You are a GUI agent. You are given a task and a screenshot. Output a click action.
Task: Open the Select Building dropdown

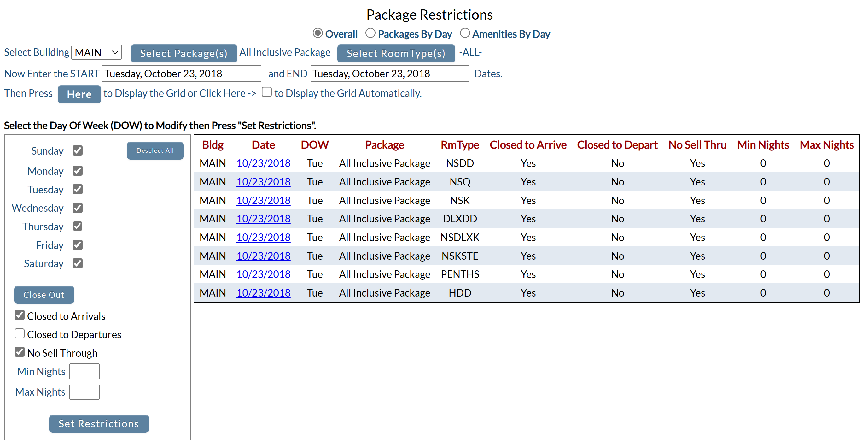point(97,52)
